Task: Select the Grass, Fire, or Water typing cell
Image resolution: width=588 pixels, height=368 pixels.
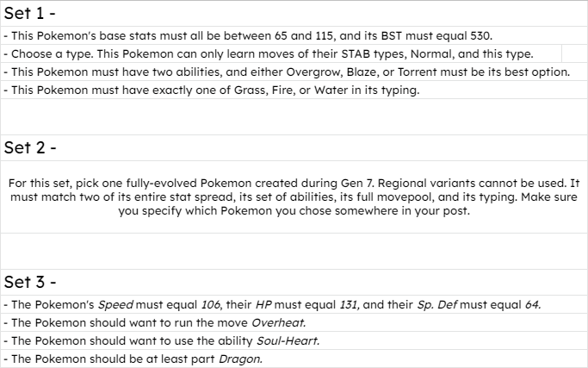Action: [x=294, y=90]
